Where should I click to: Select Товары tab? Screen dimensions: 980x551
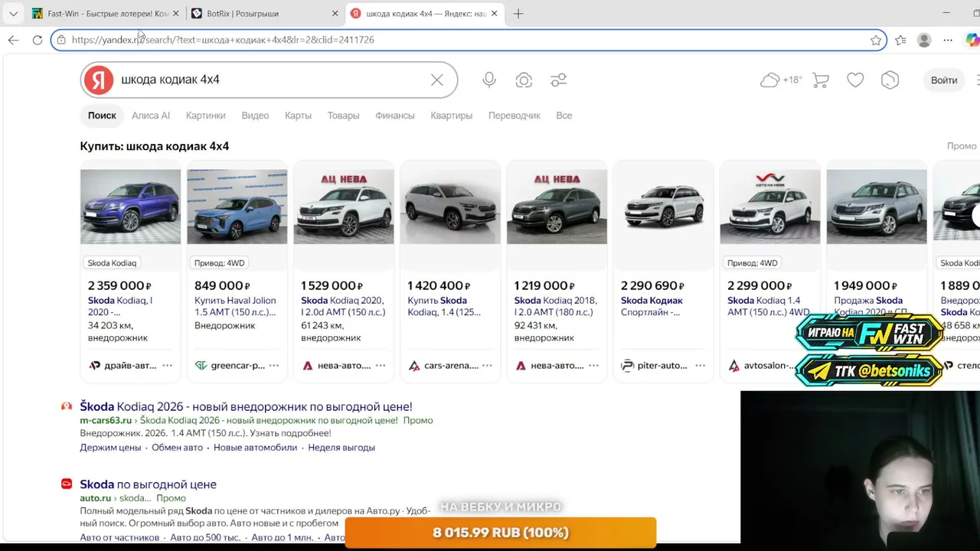343,116
